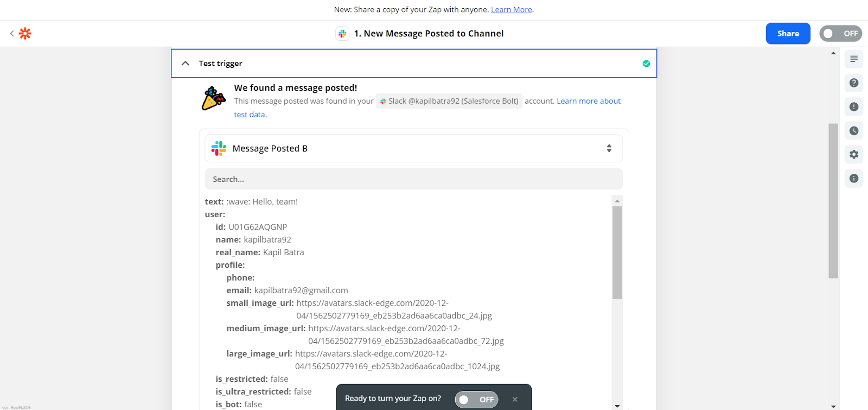Select the id value U01G62AQGNP

tap(258, 227)
